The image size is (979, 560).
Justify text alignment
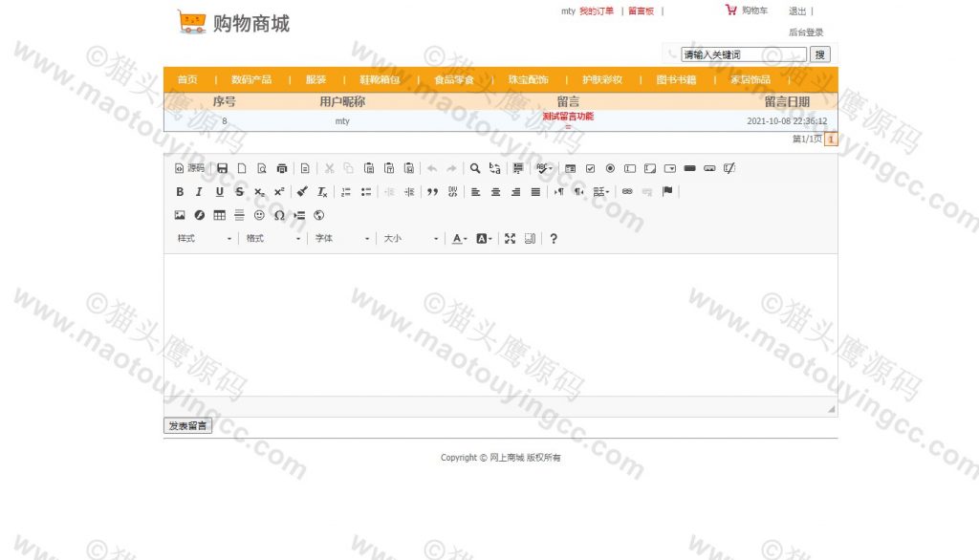click(x=535, y=192)
